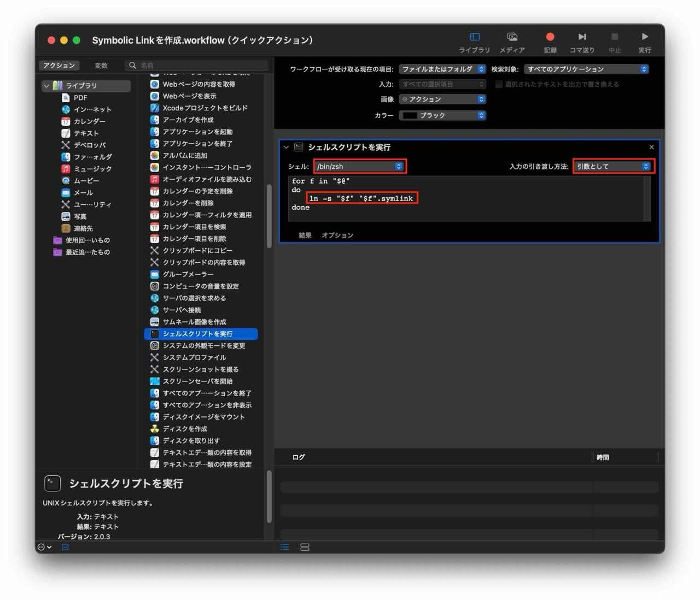This screenshot has height=600, width=700.
Task: Focus the 名前 search field
Action: point(197,66)
